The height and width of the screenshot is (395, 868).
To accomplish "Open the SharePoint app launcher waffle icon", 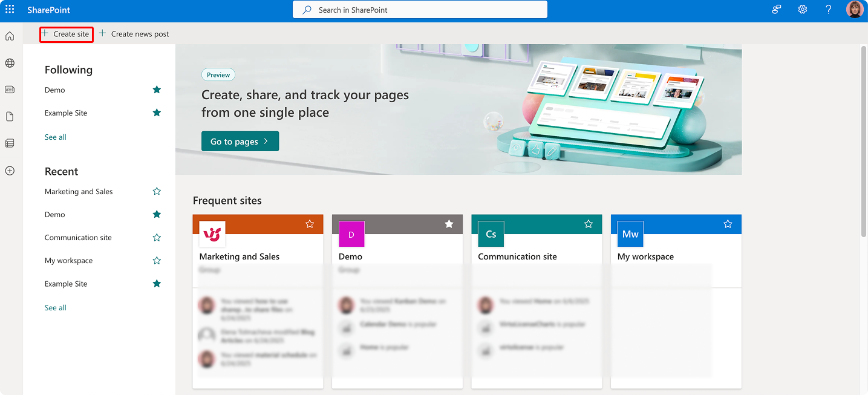I will tap(8, 9).
